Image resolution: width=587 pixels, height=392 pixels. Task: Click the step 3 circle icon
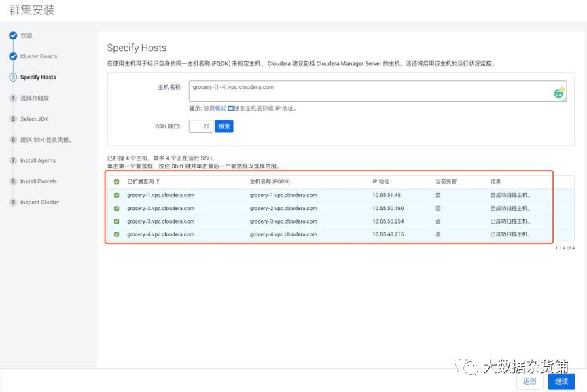13,77
